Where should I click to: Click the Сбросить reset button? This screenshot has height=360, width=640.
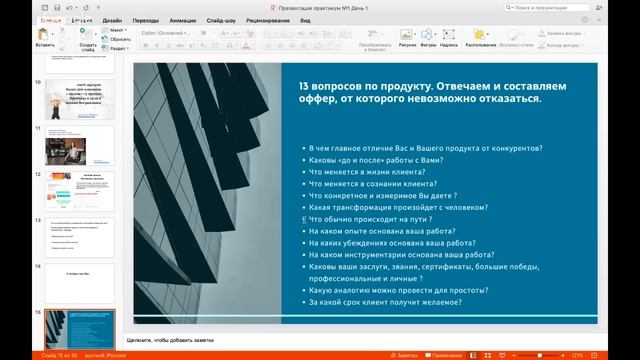pyautogui.click(x=116, y=39)
